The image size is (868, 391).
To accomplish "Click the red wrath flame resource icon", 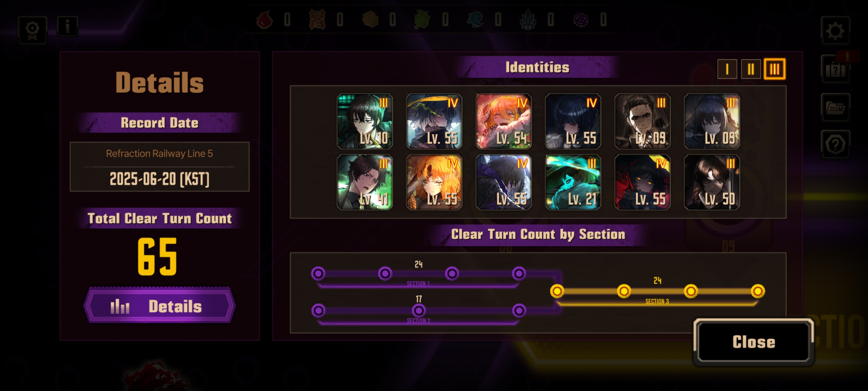I will tap(264, 19).
